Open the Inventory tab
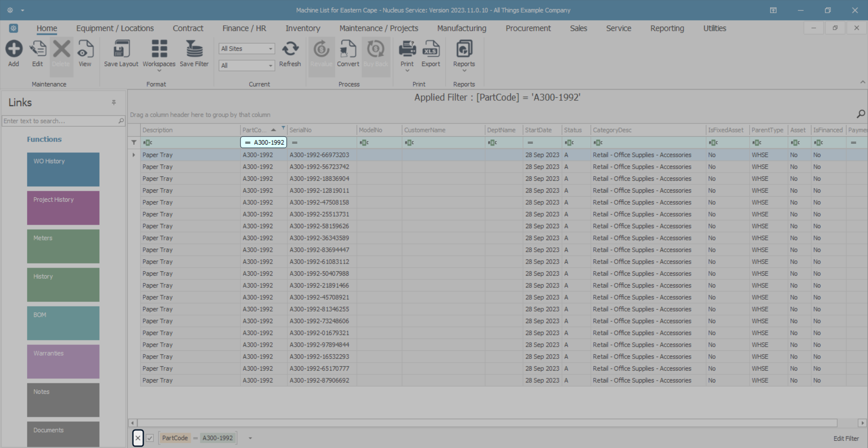 point(303,28)
